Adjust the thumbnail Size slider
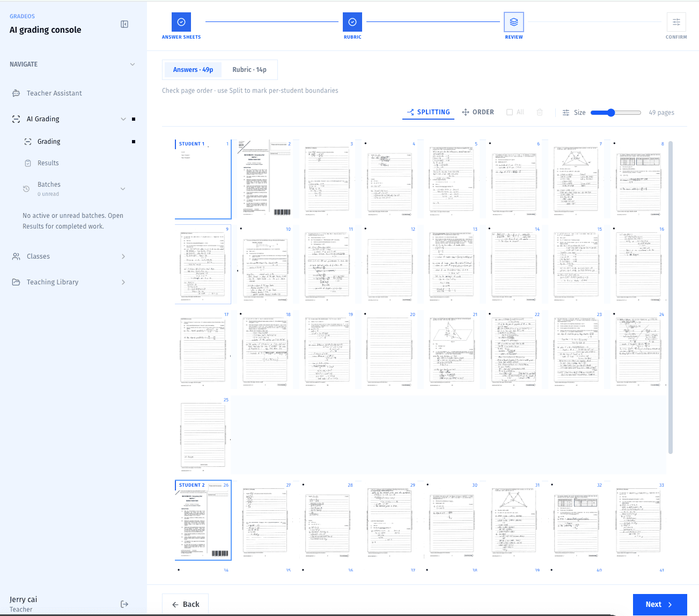The height and width of the screenshot is (616, 699). click(x=616, y=113)
